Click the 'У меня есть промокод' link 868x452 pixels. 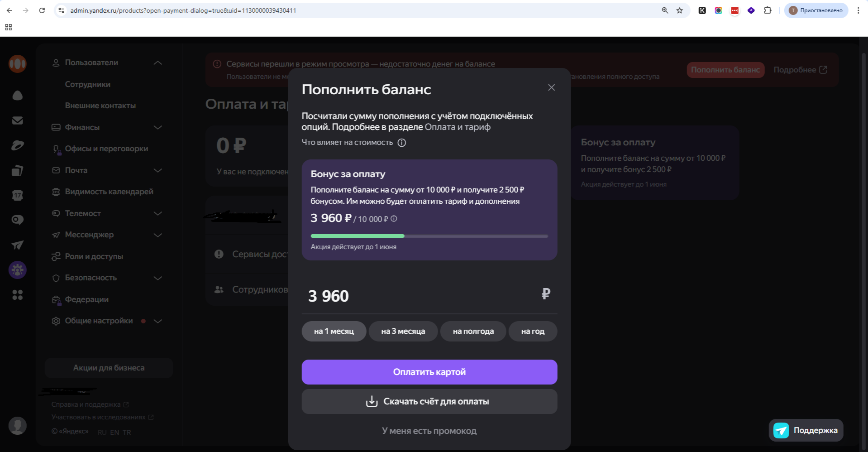(x=429, y=431)
